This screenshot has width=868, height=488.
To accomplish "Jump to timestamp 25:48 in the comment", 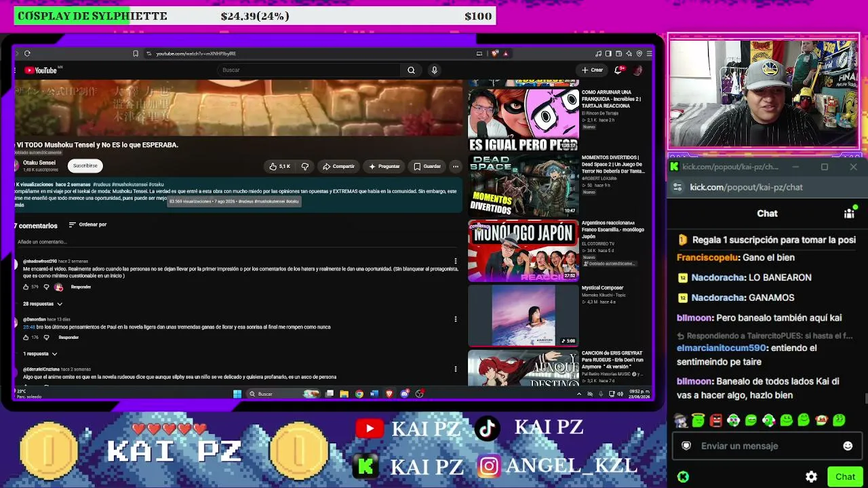I will (28, 327).
